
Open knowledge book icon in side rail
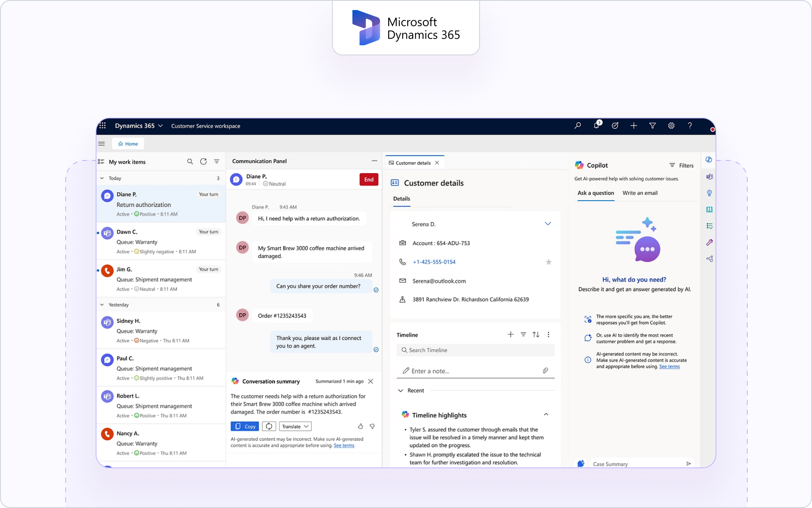click(x=709, y=210)
